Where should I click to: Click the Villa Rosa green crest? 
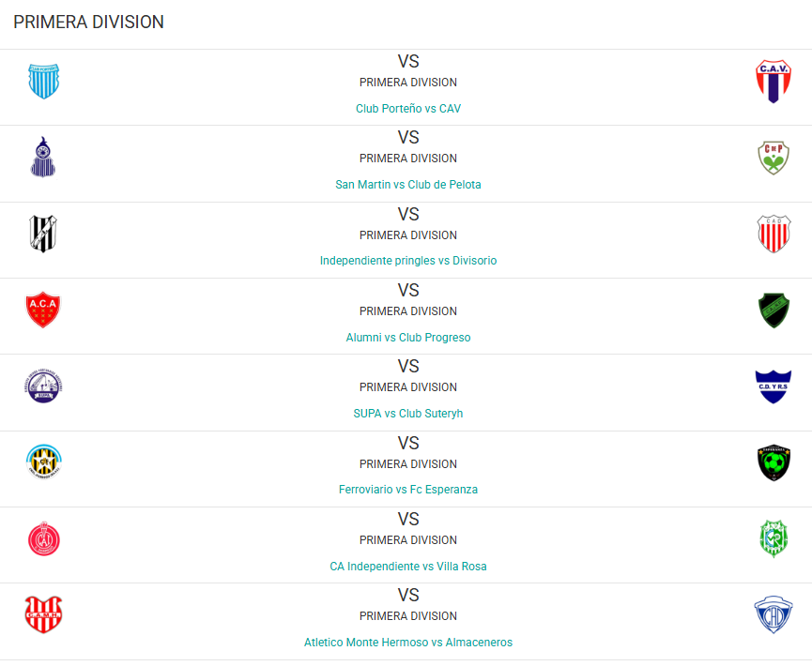(x=774, y=538)
